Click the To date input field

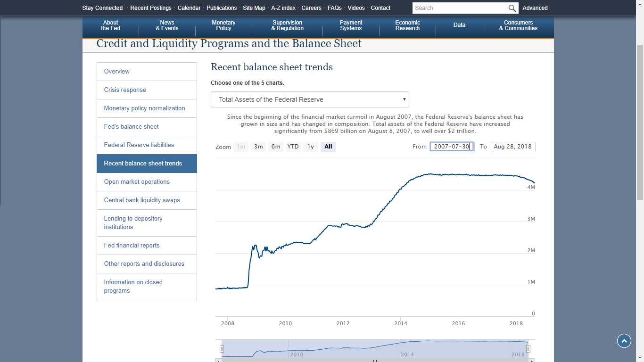click(512, 147)
